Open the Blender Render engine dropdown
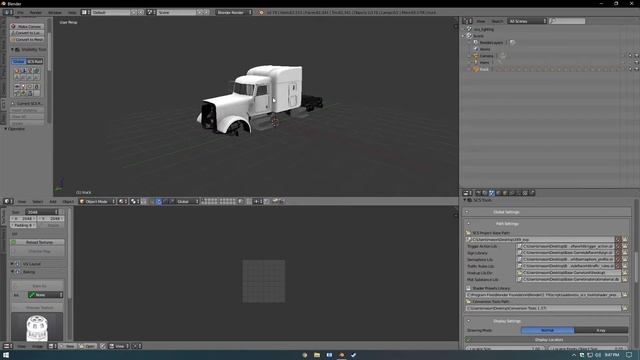Screen dimensions: 640x360 (234, 12)
